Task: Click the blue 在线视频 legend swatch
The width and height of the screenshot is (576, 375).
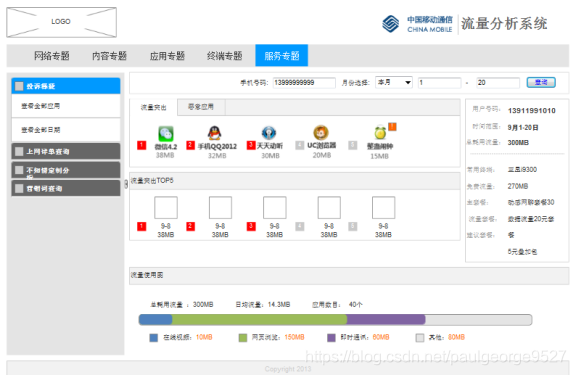Action: point(154,338)
